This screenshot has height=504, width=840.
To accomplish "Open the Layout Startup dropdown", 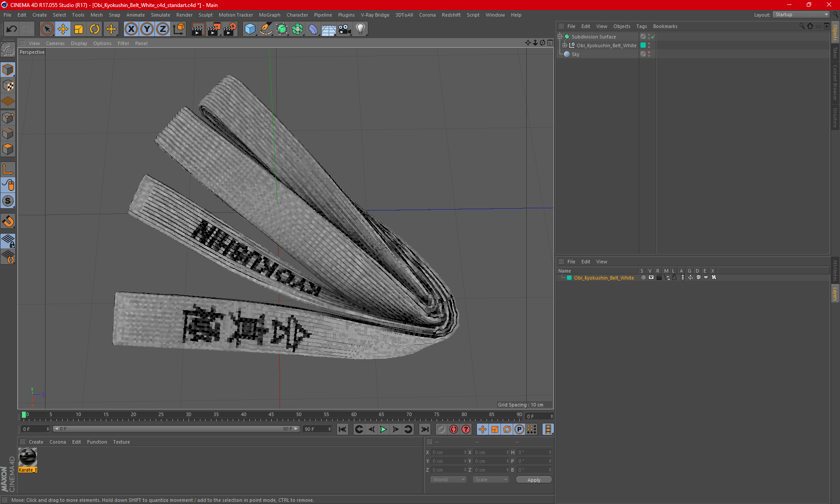I will [801, 15].
